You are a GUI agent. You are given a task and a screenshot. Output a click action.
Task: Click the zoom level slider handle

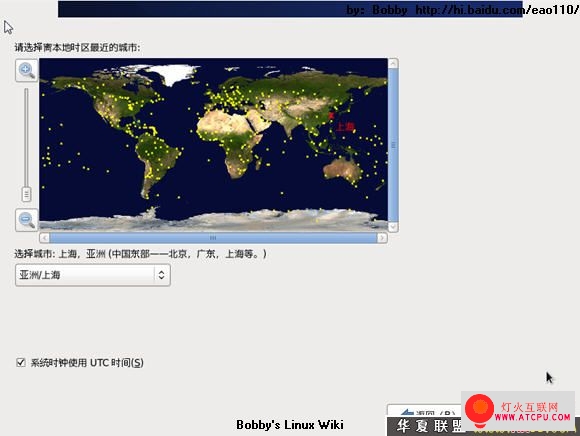click(x=26, y=194)
